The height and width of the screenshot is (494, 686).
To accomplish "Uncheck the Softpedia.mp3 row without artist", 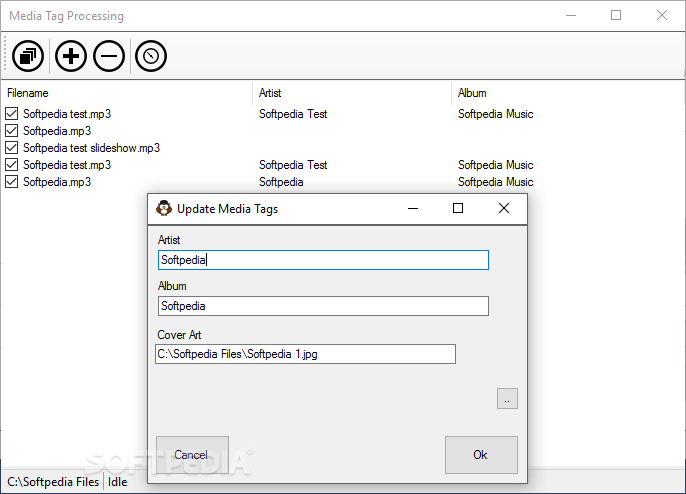I will tap(11, 131).
